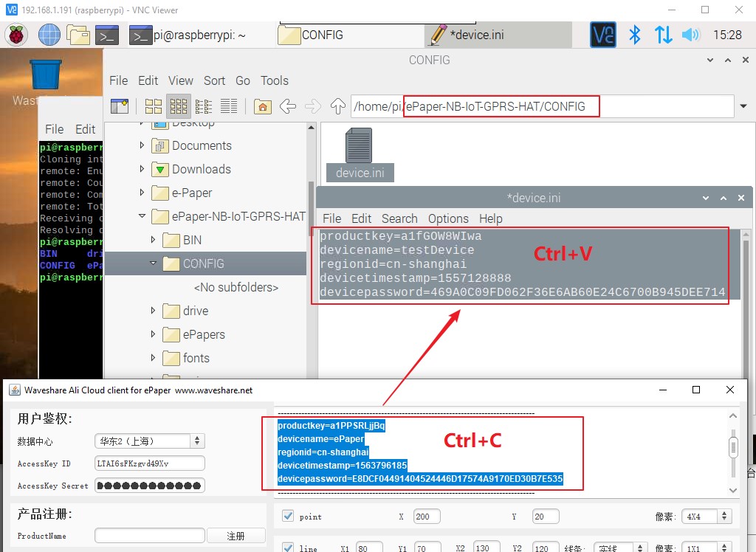Go to the home folder icon
This screenshot has height=552, width=756.
tap(262, 106)
